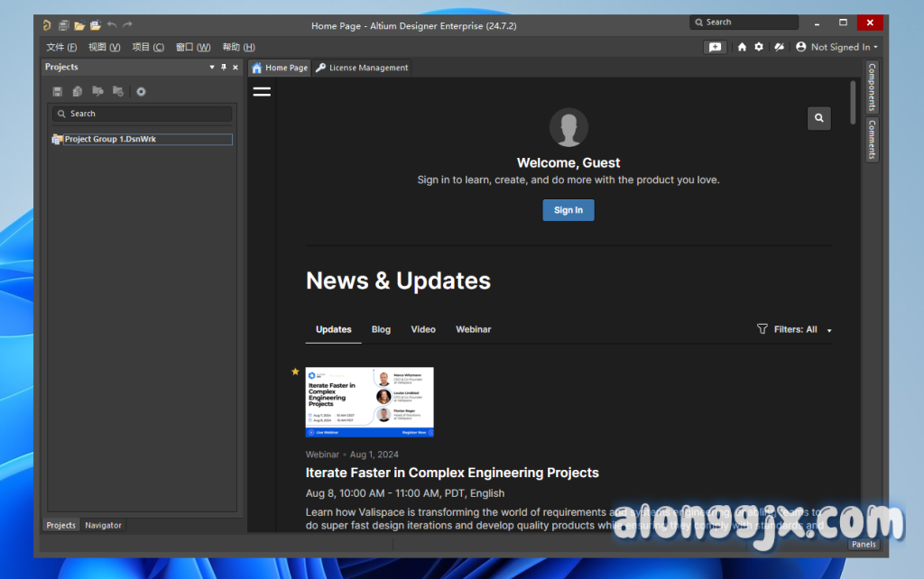Click the Projects panel settings gear icon
This screenshot has height=579, width=924.
pos(141,91)
